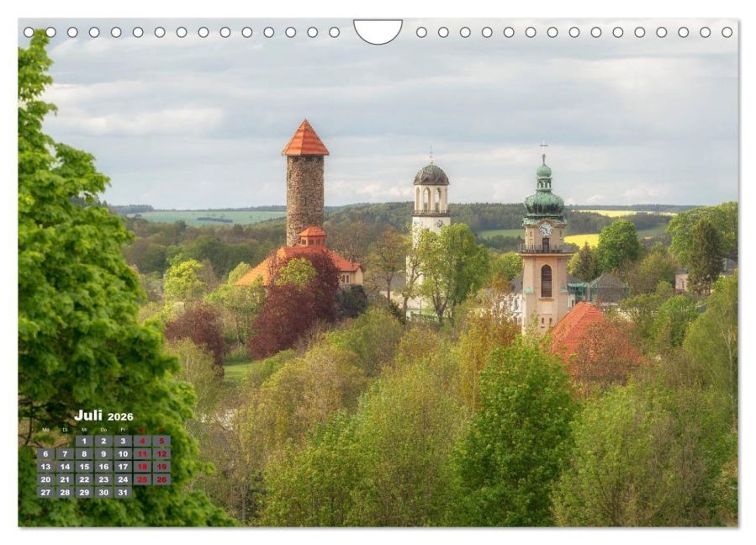Select Monday the 27th in the calendar

tap(45, 492)
